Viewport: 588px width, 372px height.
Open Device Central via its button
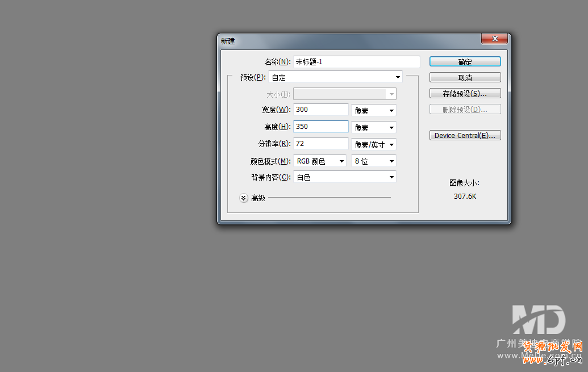click(x=465, y=136)
